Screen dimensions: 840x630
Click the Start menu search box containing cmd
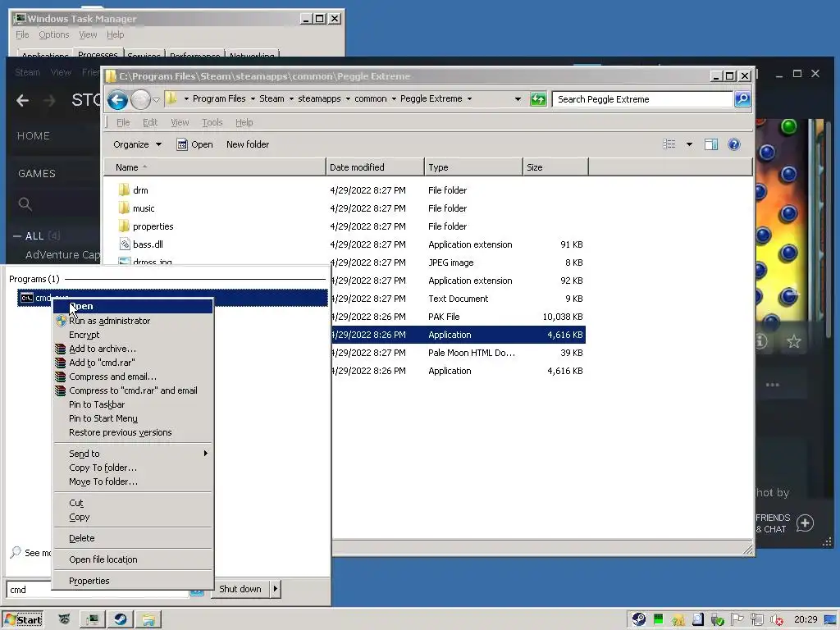[x=97, y=589]
